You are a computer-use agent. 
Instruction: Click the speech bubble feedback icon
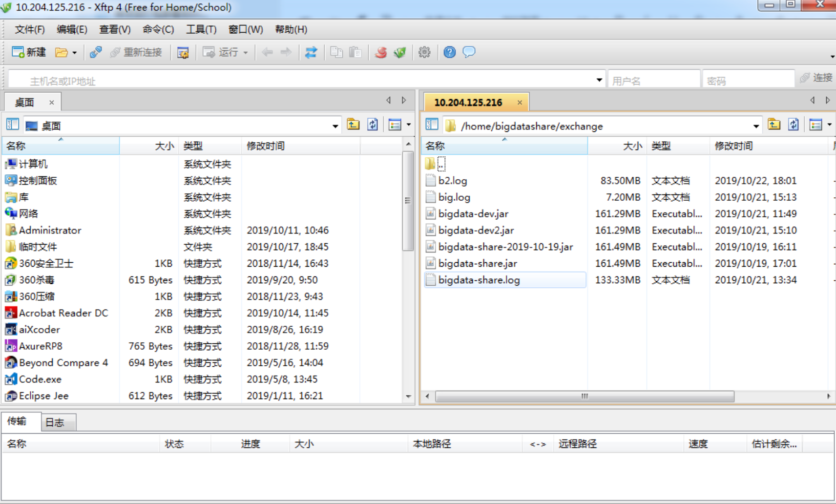click(x=469, y=52)
